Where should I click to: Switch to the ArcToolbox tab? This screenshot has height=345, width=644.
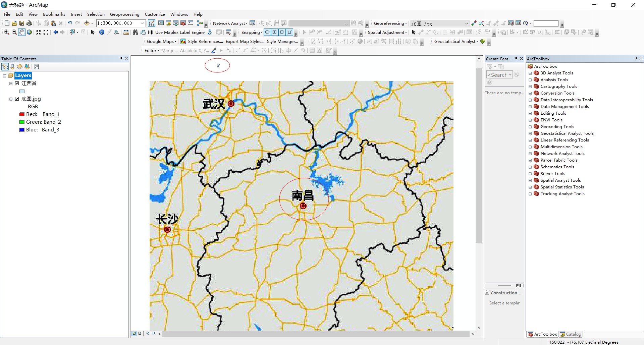(x=542, y=334)
